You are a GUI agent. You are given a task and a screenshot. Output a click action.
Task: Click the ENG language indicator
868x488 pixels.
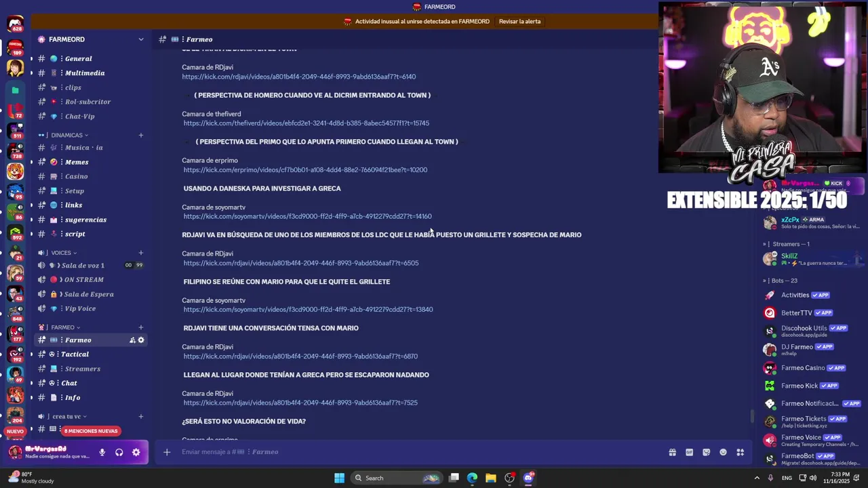tap(787, 478)
